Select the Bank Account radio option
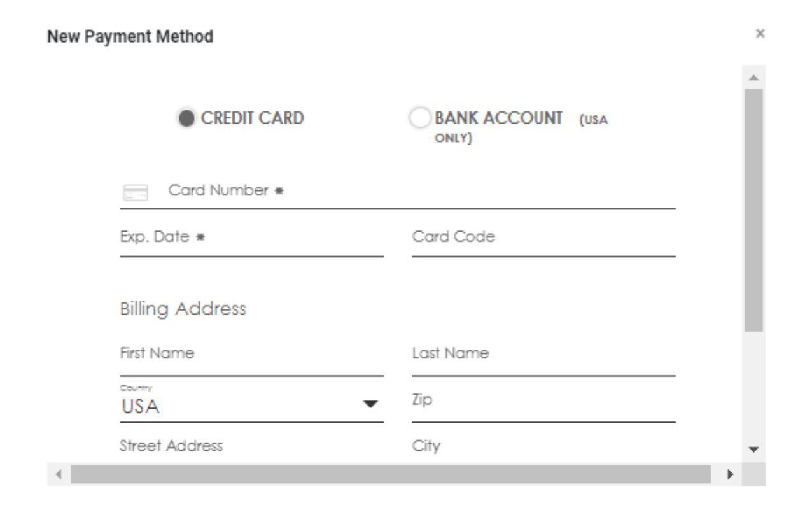Image resolution: width=812 pixels, height=517 pixels. tap(420, 118)
